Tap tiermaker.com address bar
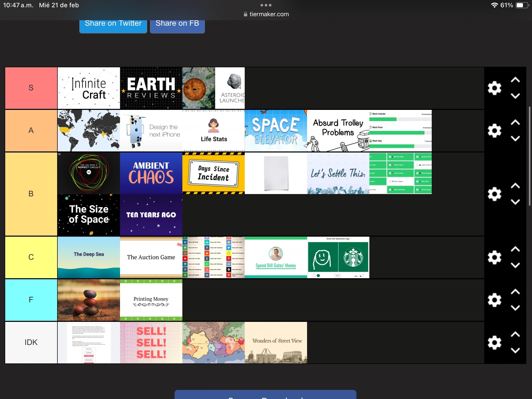The height and width of the screenshot is (399, 532). coord(266,14)
